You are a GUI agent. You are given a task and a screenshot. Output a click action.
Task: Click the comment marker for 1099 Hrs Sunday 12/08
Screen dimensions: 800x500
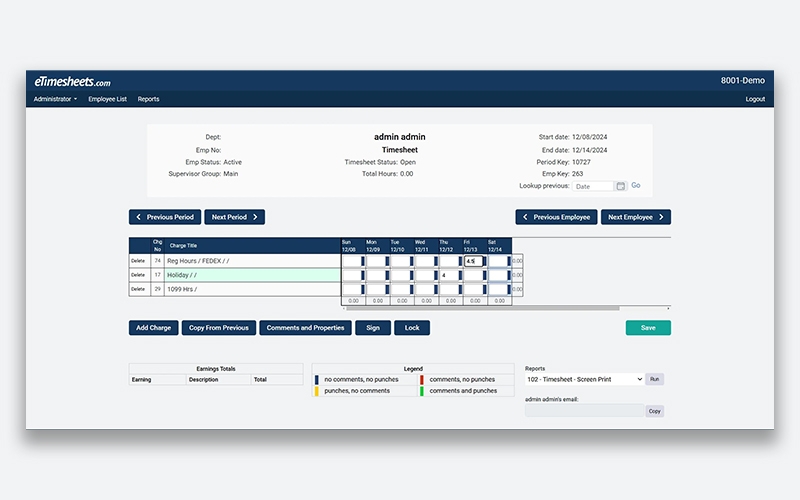point(363,289)
